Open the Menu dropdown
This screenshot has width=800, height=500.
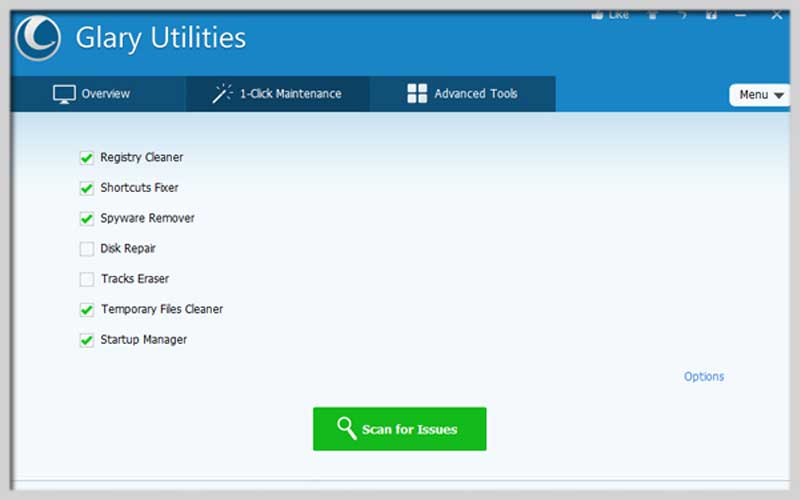[759, 95]
